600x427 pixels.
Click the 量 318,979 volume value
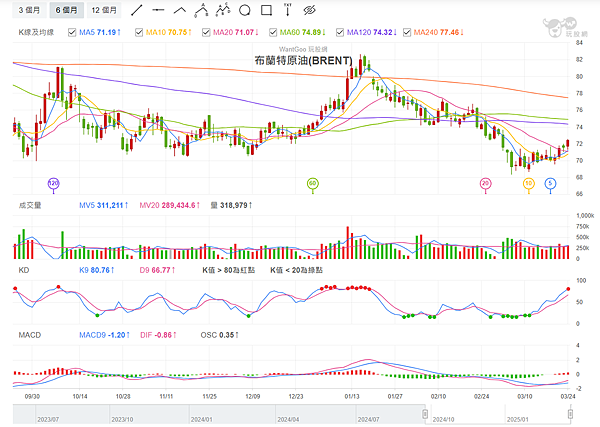[232, 205]
